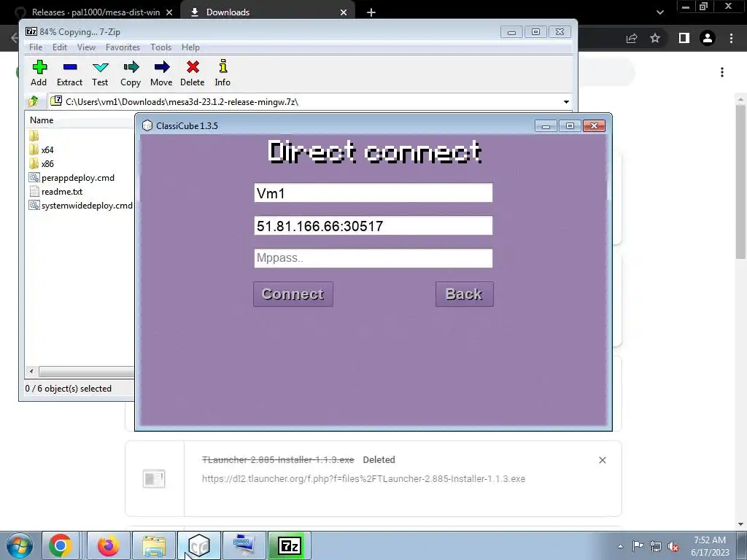Click the TLauncher download URL link
The height and width of the screenshot is (560, 747).
coord(363,478)
